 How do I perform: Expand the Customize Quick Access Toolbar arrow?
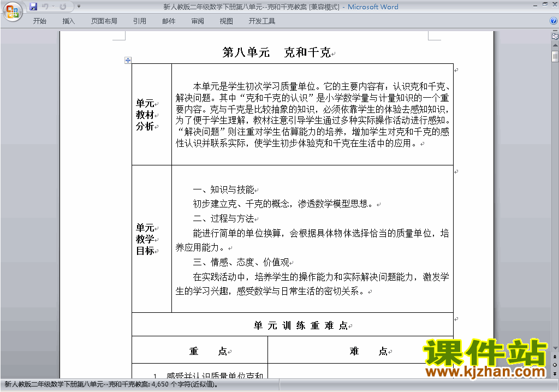coord(79,7)
